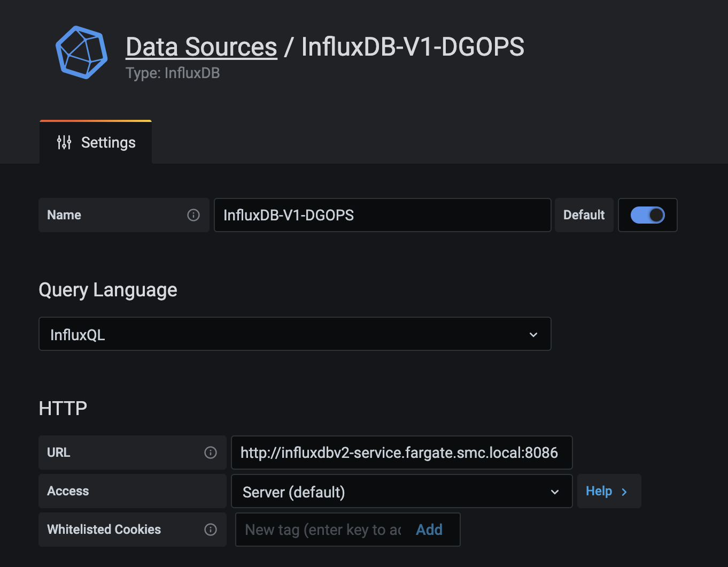Click the dropdown chevron on Query Language
This screenshot has width=728, height=567.
[x=533, y=334]
